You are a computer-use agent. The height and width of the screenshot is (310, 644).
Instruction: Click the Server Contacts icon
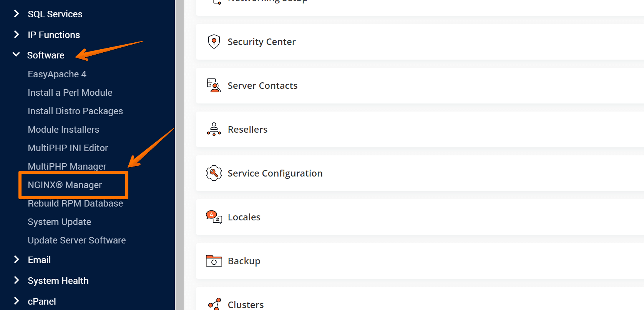point(214,85)
